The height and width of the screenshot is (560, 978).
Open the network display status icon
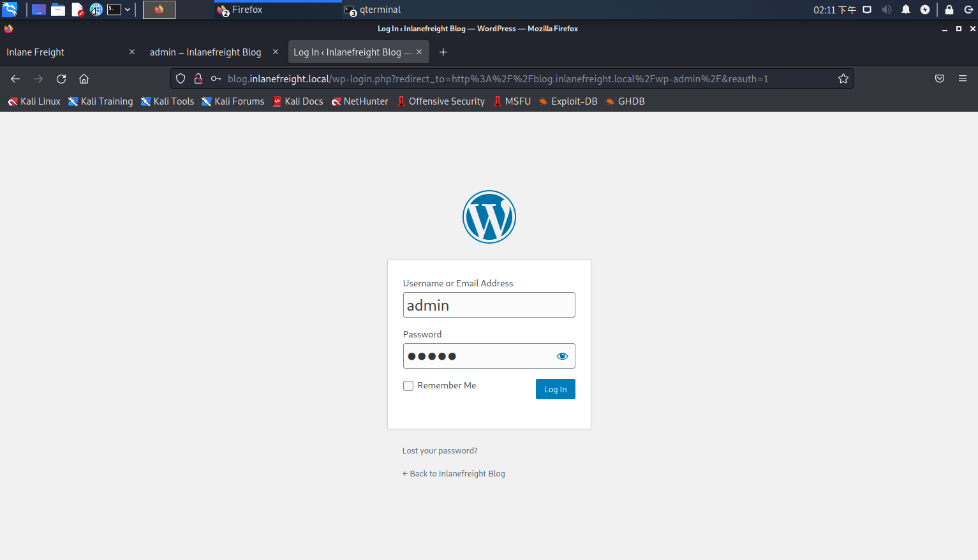(x=867, y=10)
